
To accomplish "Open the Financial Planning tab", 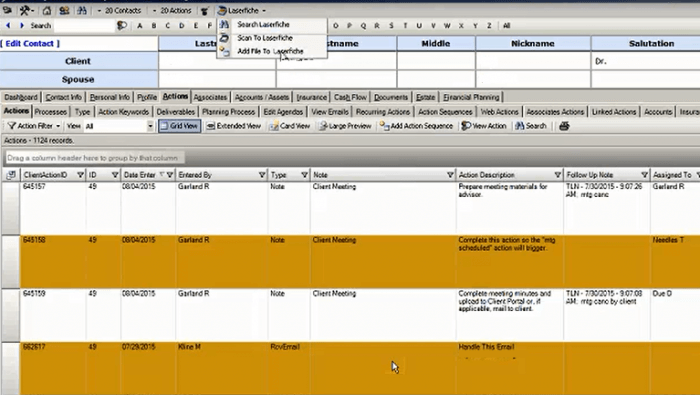I will coord(471,97).
